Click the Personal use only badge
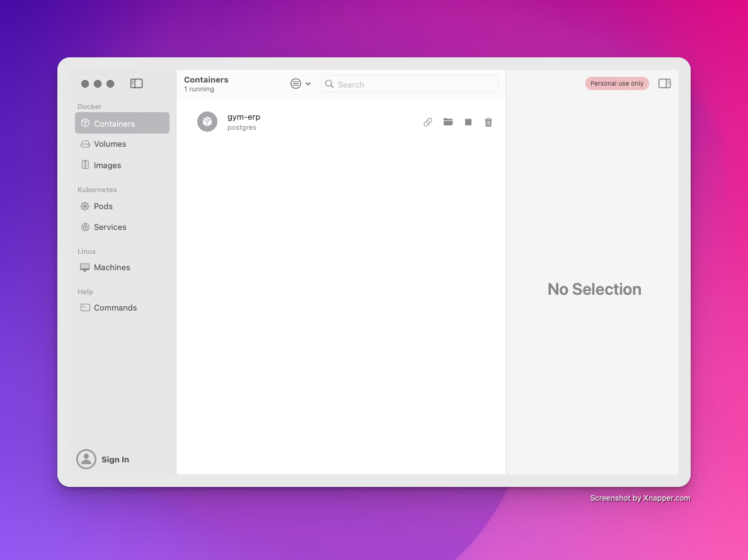The image size is (748, 560). coord(617,84)
